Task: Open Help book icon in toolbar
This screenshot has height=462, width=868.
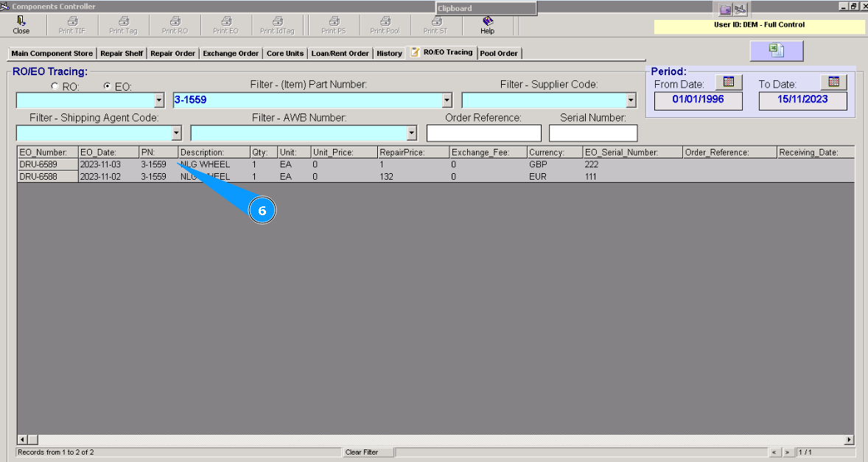Action: point(488,21)
